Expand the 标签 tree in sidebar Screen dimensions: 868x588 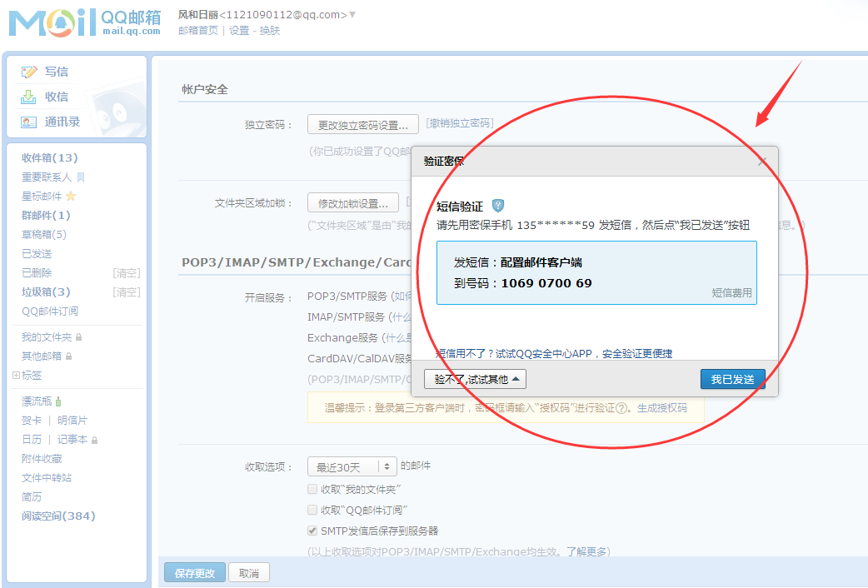click(x=16, y=376)
